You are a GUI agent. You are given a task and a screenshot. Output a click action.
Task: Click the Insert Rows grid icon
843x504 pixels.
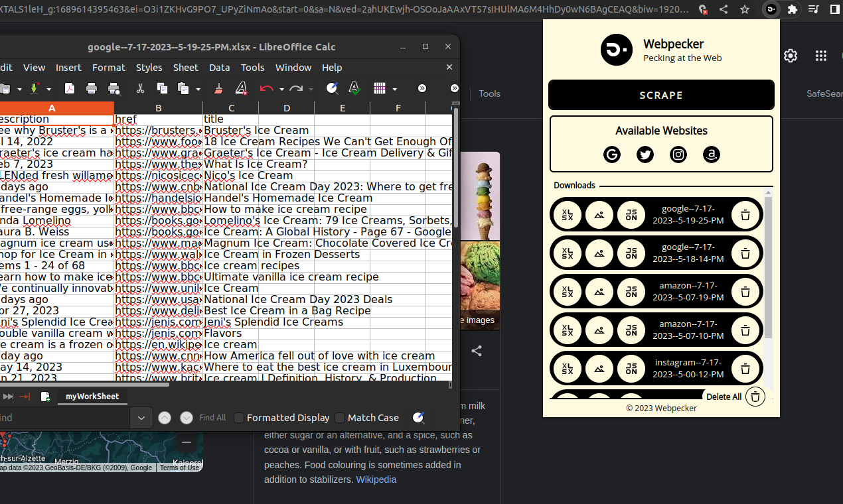pos(380,88)
